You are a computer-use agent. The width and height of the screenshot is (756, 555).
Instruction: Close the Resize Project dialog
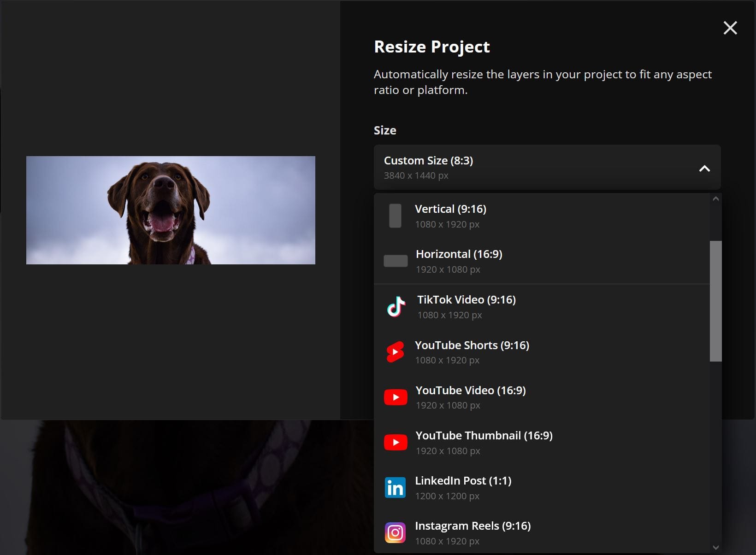point(730,28)
